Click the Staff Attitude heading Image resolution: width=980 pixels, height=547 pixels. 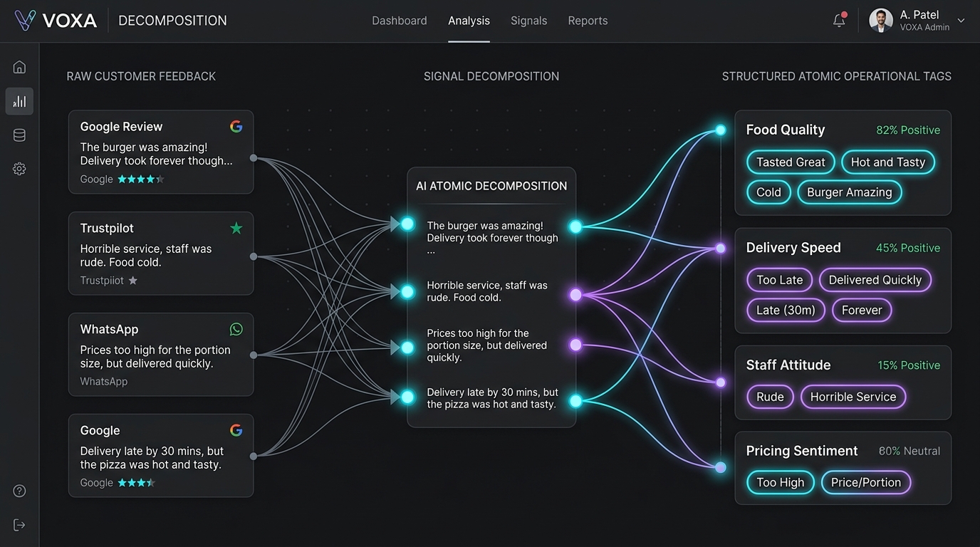pos(788,365)
